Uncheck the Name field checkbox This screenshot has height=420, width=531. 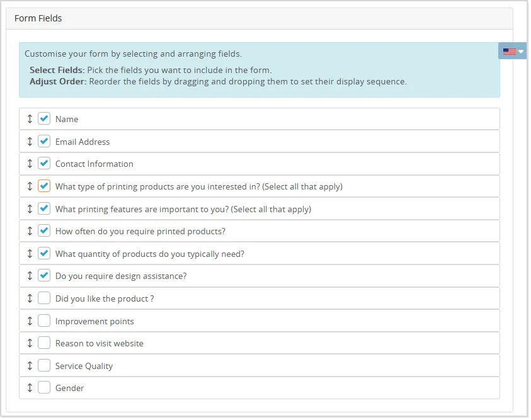click(44, 118)
